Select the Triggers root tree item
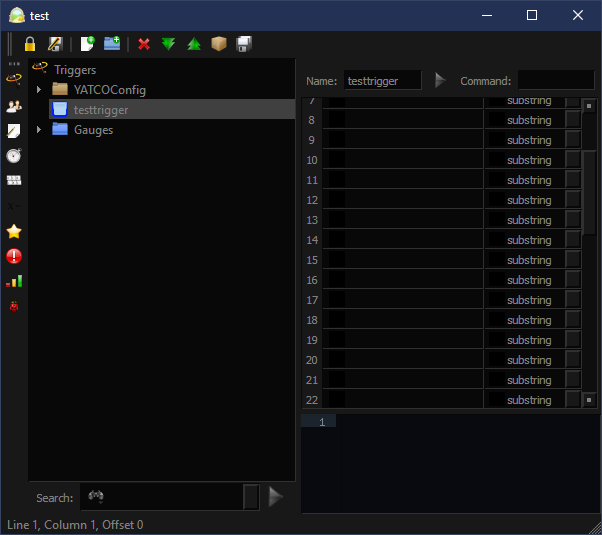The image size is (602, 535). click(75, 70)
